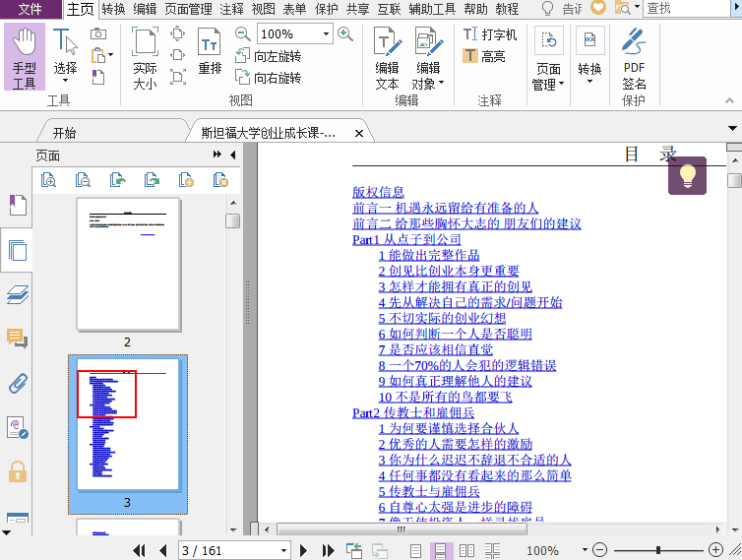The width and height of the screenshot is (742, 560).
Task: Open the Convert (转换) ribbon dropdown
Action: (589, 56)
